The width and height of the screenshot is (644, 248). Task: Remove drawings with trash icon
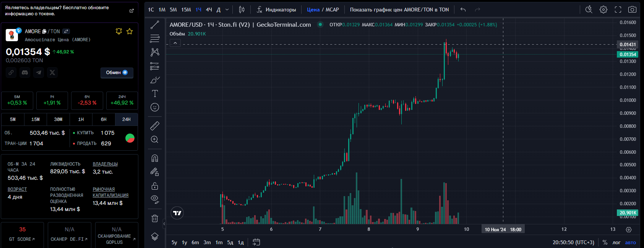pos(155,218)
